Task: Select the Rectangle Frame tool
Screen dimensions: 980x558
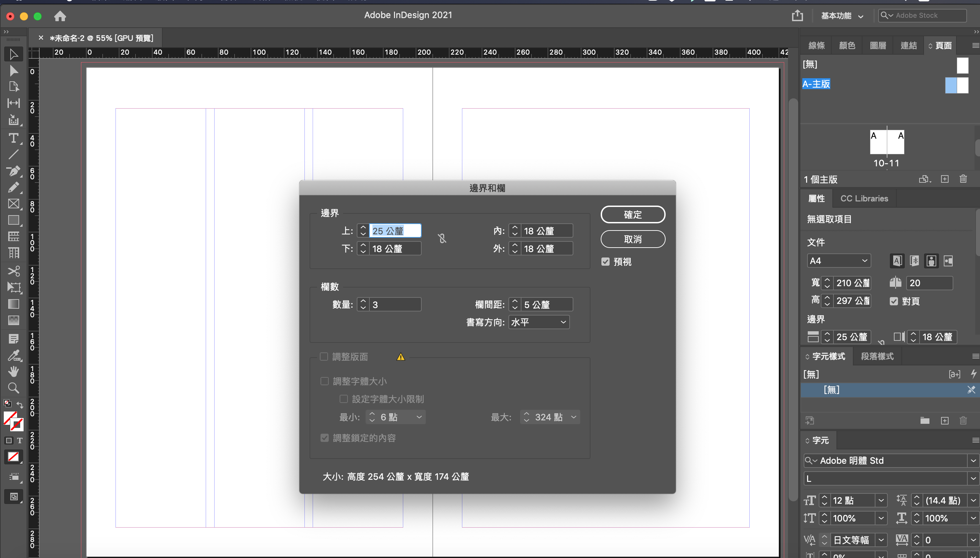Action: click(x=13, y=204)
